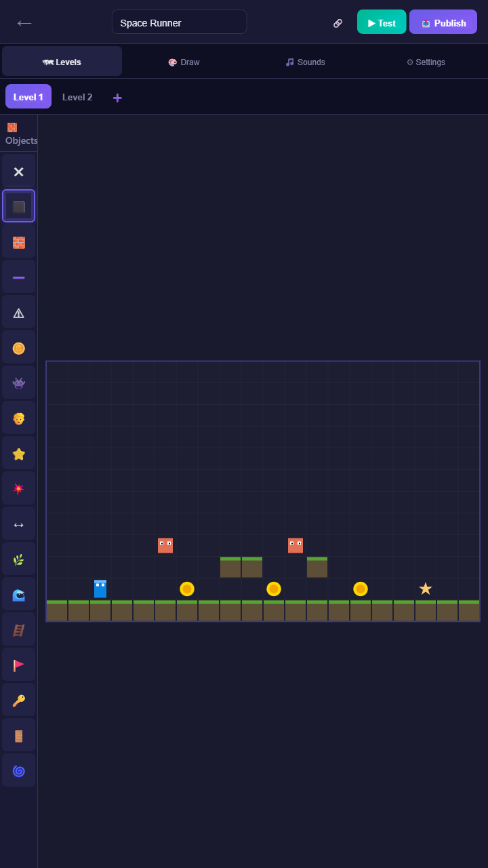Click the Publish button
This screenshot has height=868, width=488.
(443, 22)
